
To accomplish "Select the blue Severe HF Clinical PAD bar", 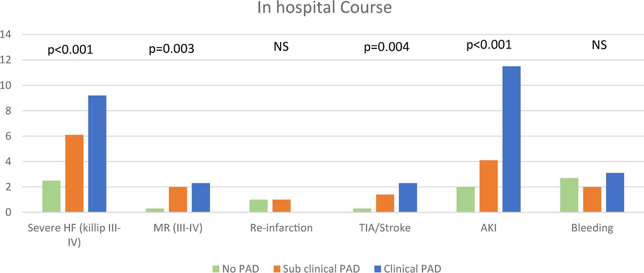I will 97,154.
